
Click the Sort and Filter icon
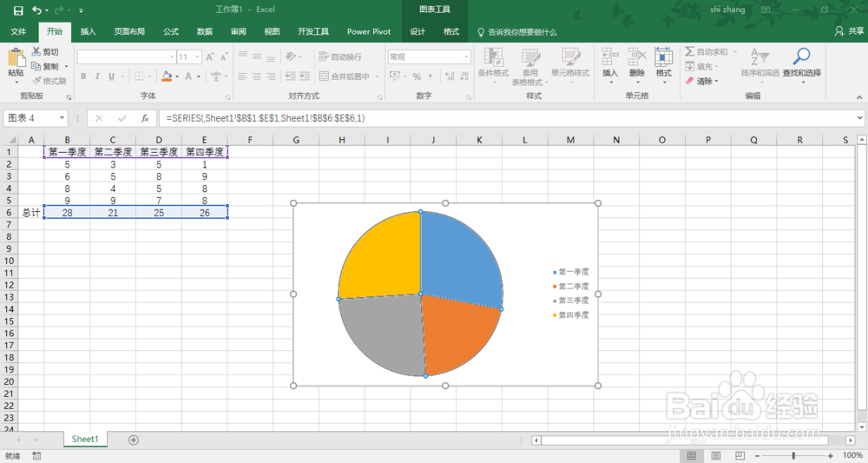759,57
